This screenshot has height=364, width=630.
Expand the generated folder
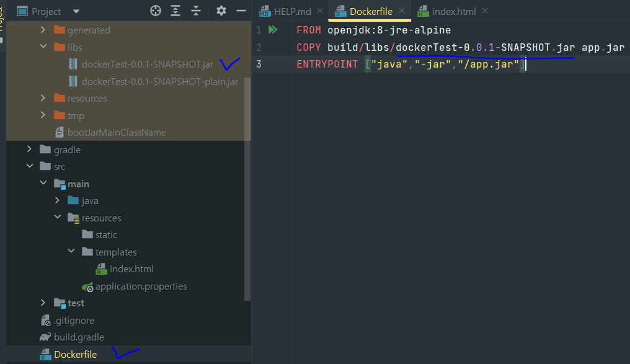coord(43,30)
